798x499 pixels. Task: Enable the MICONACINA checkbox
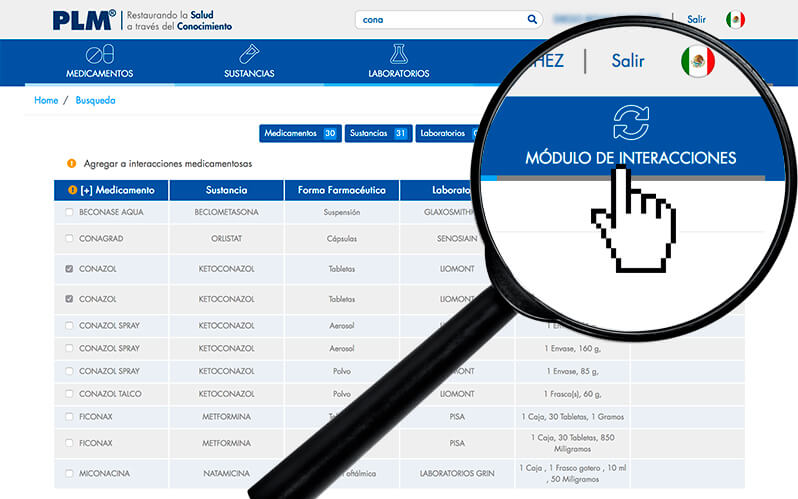click(69, 473)
